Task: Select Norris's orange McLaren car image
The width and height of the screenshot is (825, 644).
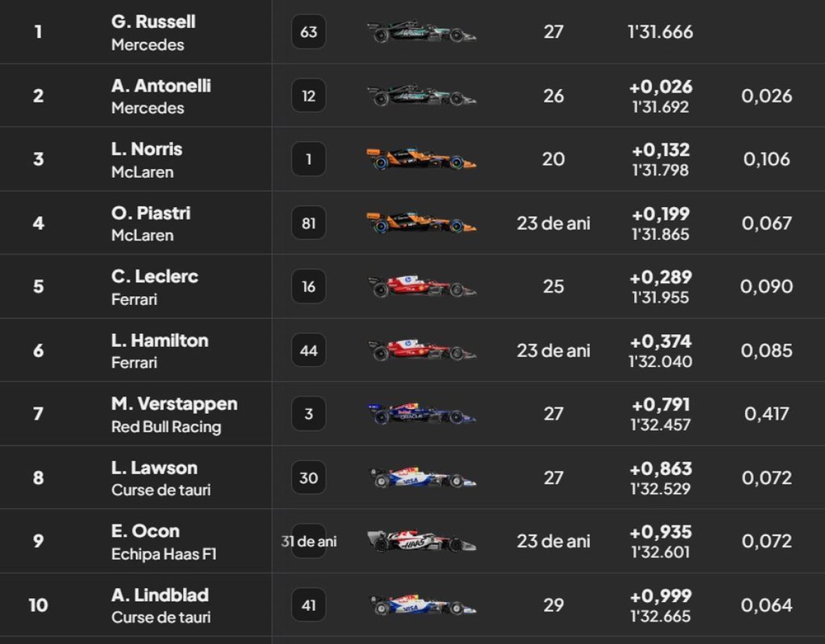Action: (421, 159)
